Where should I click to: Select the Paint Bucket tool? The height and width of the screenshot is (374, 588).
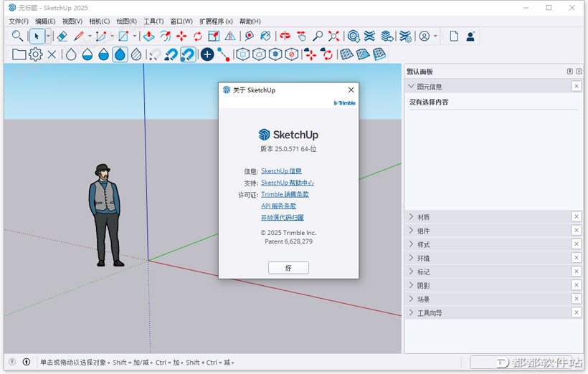265,36
